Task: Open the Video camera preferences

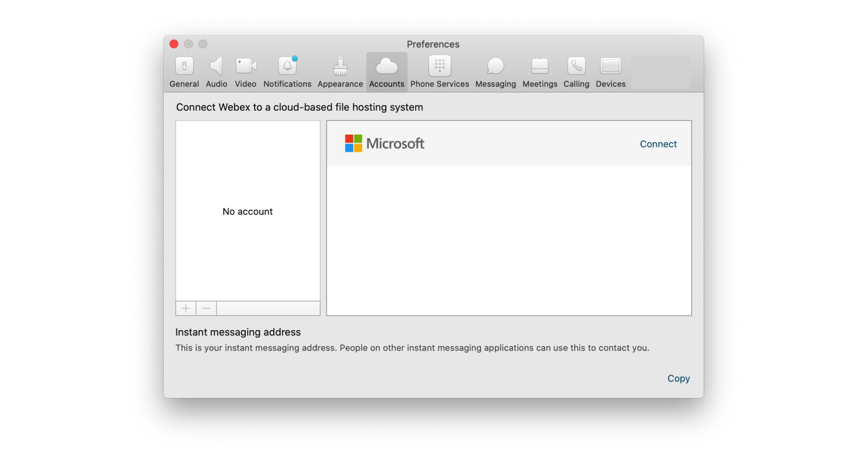Action: (246, 72)
